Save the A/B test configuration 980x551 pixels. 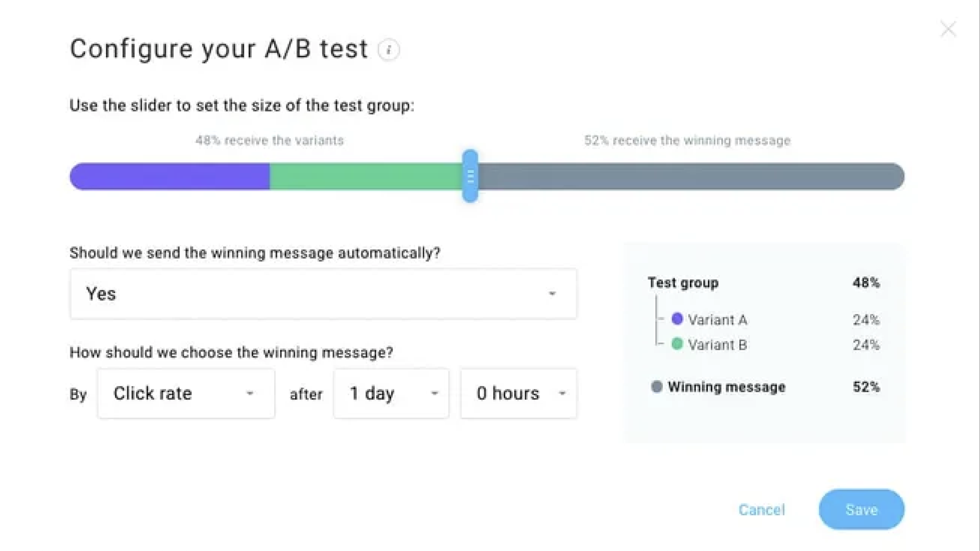[x=861, y=510]
